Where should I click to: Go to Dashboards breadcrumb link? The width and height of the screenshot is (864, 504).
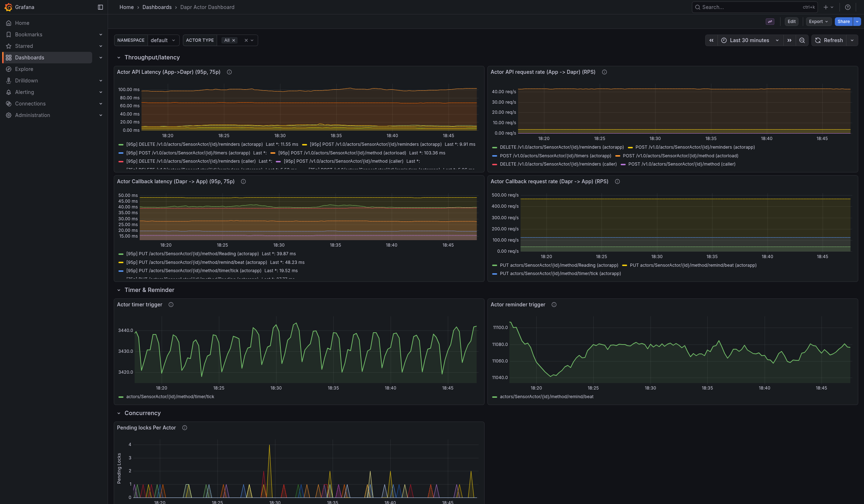[x=157, y=7]
